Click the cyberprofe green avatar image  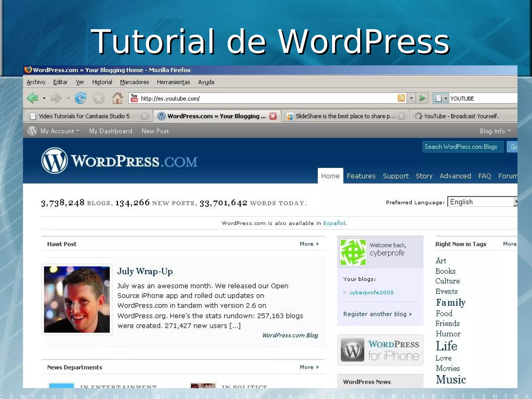point(353,252)
